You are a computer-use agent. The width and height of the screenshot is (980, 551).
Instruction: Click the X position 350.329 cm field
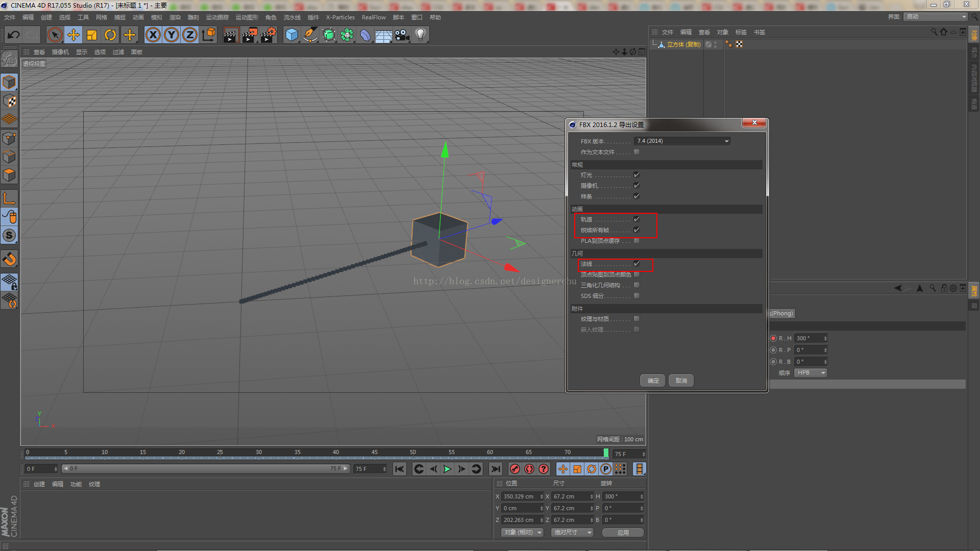(x=522, y=496)
